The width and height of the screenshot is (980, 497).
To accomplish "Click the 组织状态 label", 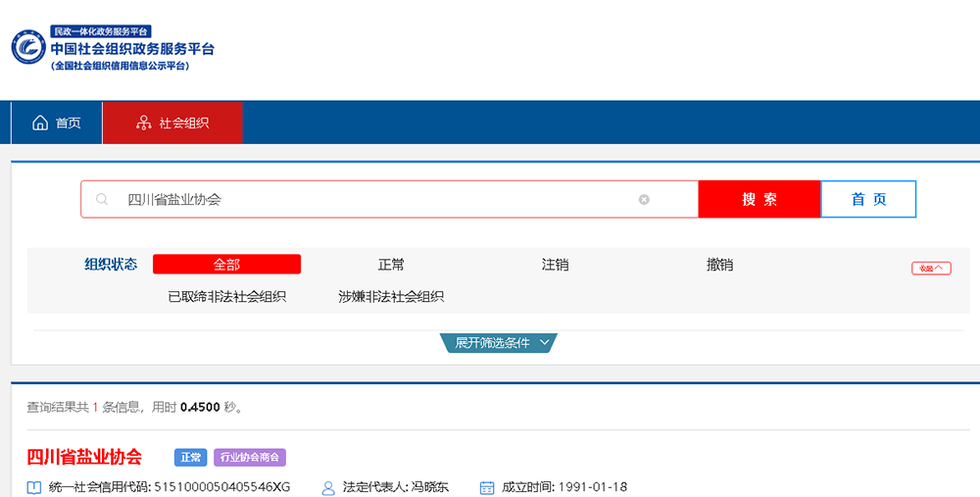I will point(112,264).
